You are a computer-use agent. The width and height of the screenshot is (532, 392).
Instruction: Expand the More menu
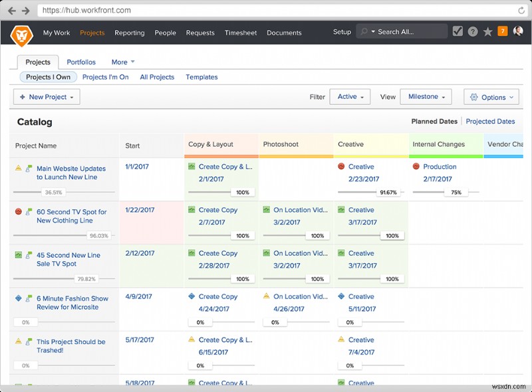(x=120, y=62)
